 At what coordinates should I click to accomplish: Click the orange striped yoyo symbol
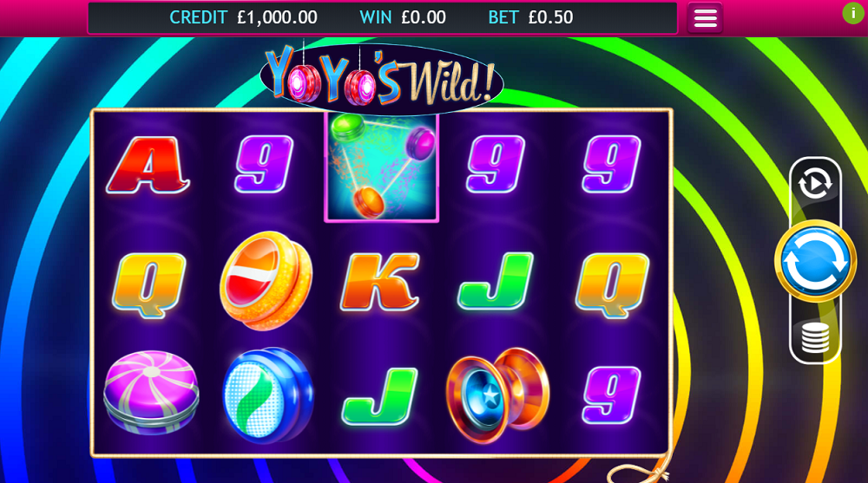pyautogui.click(x=266, y=280)
